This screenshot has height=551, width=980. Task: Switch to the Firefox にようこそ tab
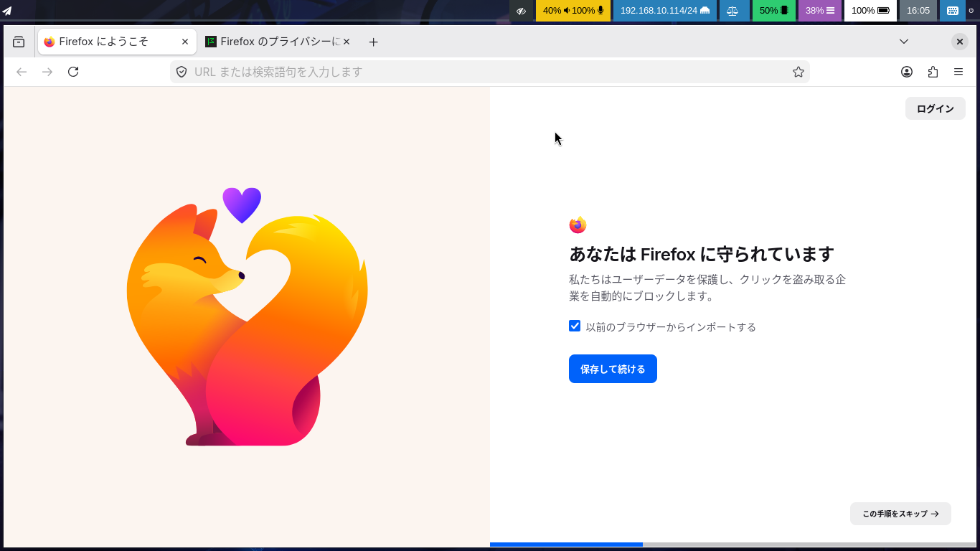[x=116, y=42]
